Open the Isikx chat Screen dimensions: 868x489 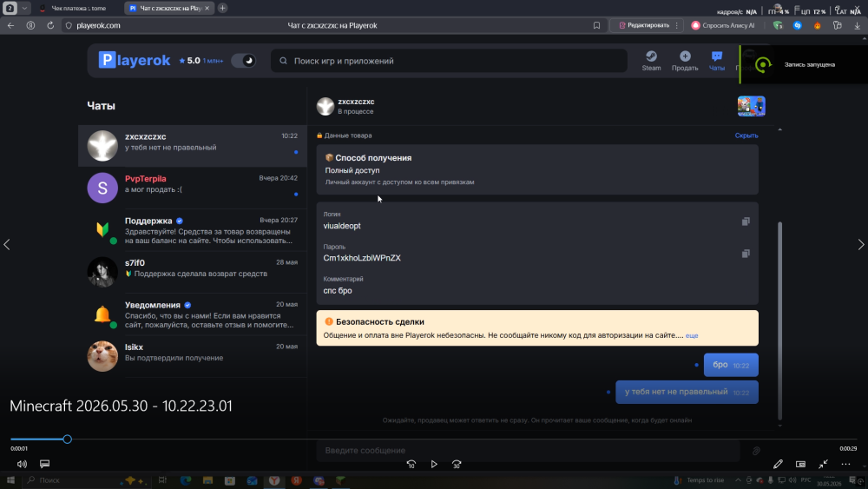pos(193,356)
